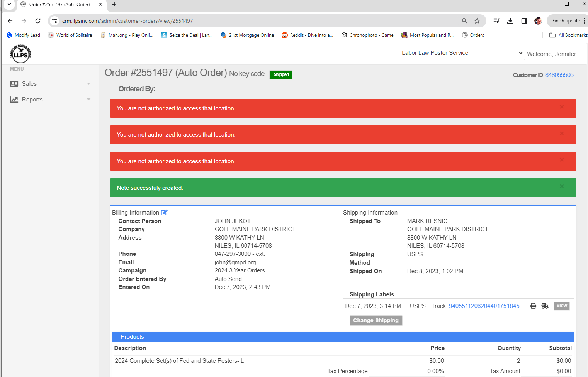Viewport: 588px width, 377px height.
Task: Open the browser downloads icon
Action: point(510,21)
